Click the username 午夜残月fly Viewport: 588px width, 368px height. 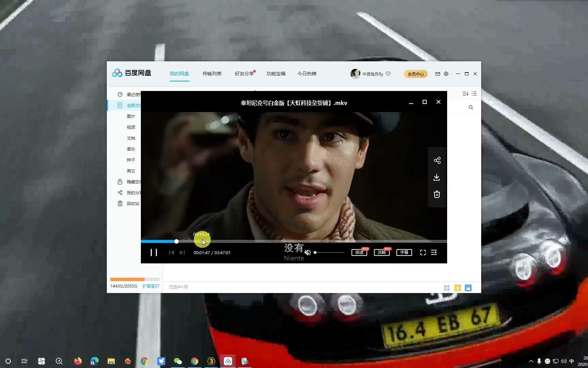point(373,74)
